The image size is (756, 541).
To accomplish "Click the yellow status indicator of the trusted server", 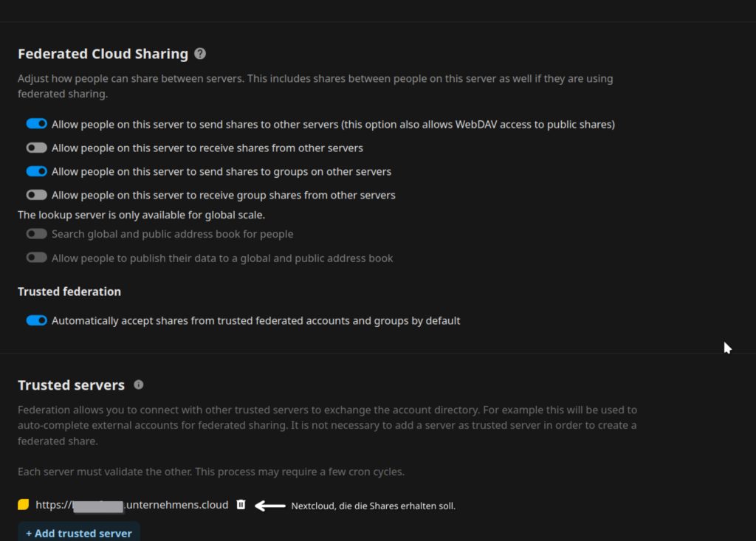I will coord(24,505).
